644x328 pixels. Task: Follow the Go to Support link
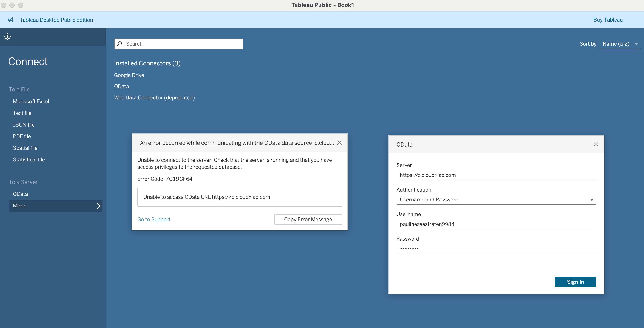click(154, 219)
